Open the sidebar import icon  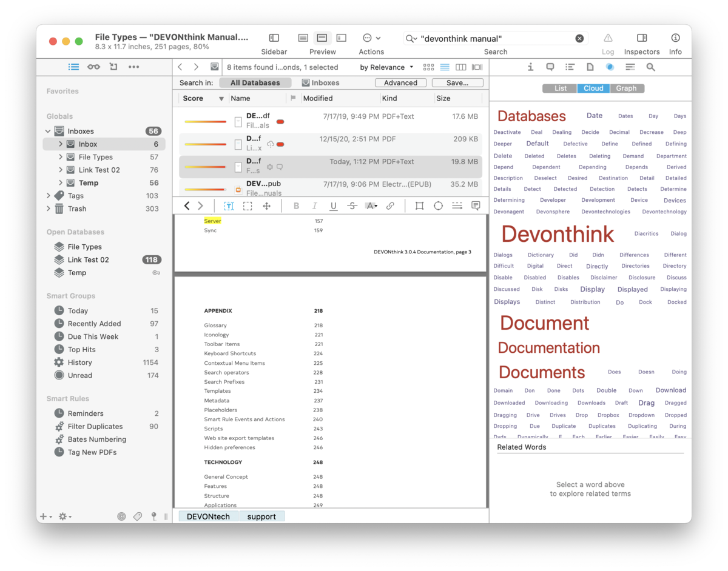[113, 67]
